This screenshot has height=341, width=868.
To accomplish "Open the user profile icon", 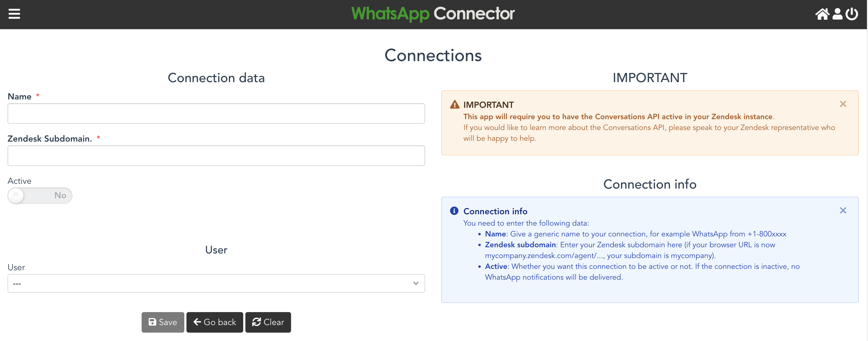I will click(x=837, y=14).
